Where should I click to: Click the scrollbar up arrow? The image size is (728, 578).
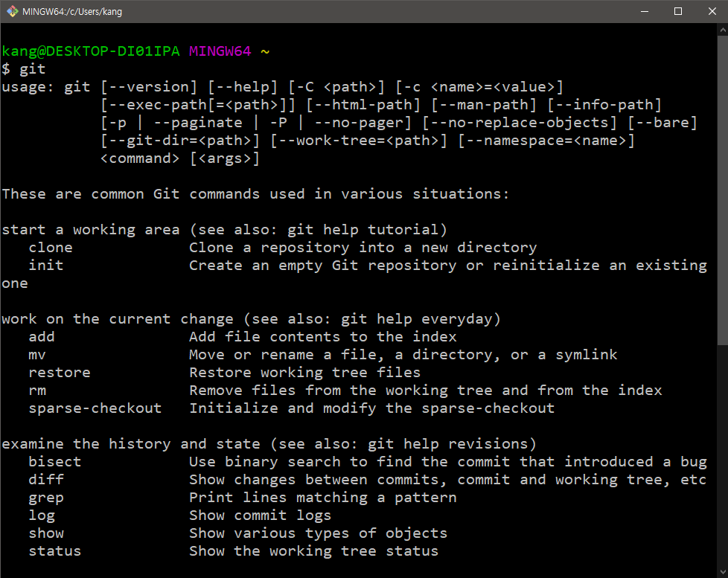[723, 30]
